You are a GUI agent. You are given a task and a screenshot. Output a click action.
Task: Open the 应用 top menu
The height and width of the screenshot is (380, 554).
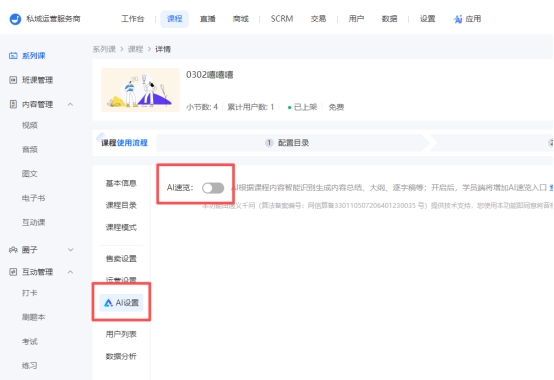click(x=473, y=19)
